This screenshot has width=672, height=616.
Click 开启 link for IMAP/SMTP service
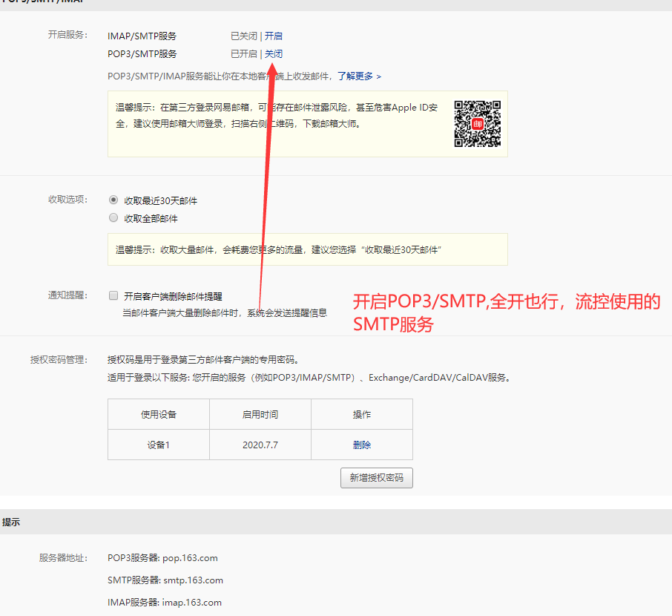coord(274,36)
